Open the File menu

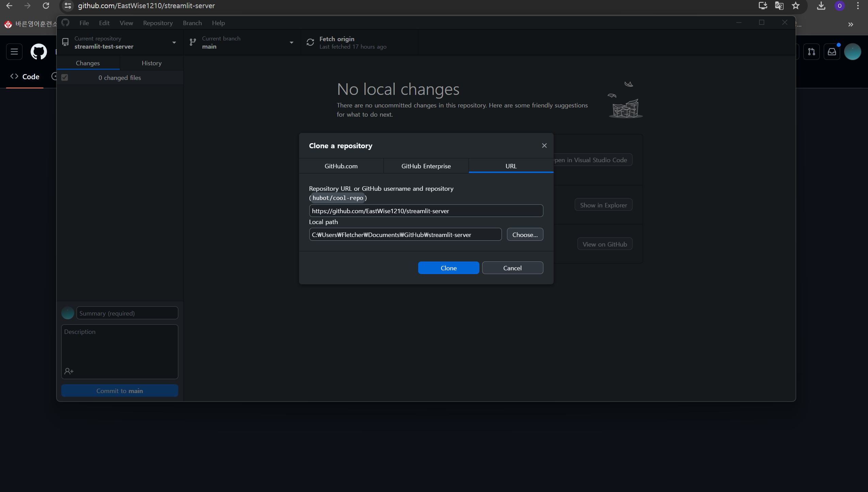pyautogui.click(x=84, y=23)
